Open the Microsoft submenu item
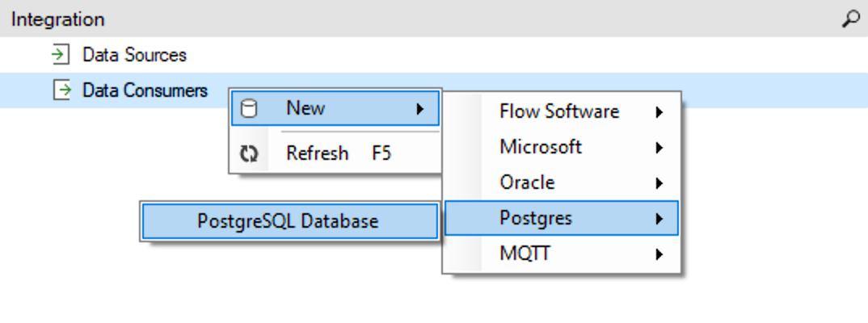The width and height of the screenshot is (868, 323). [x=562, y=147]
